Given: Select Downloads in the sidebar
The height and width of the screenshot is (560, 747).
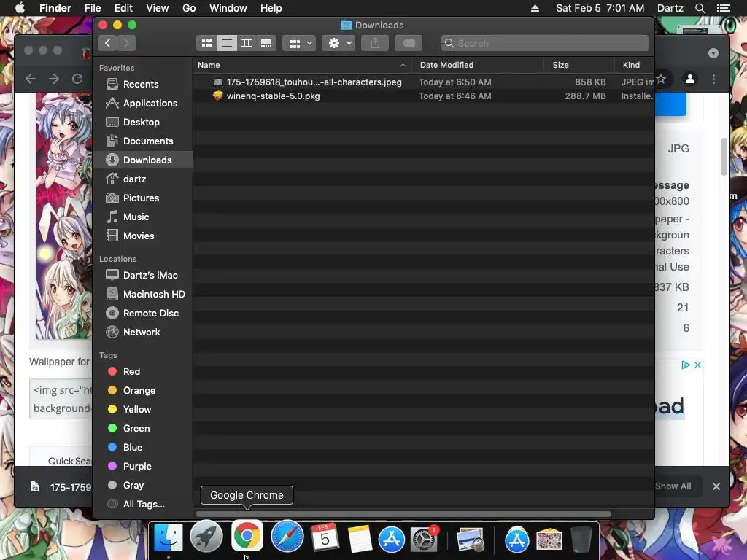Looking at the screenshot, I should click(x=143, y=160).
